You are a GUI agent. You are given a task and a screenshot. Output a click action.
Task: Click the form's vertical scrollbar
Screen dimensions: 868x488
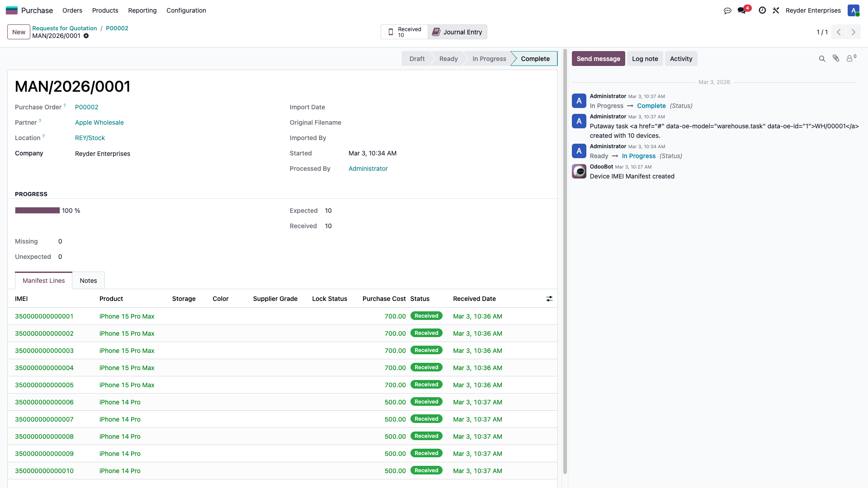pyautogui.click(x=565, y=262)
